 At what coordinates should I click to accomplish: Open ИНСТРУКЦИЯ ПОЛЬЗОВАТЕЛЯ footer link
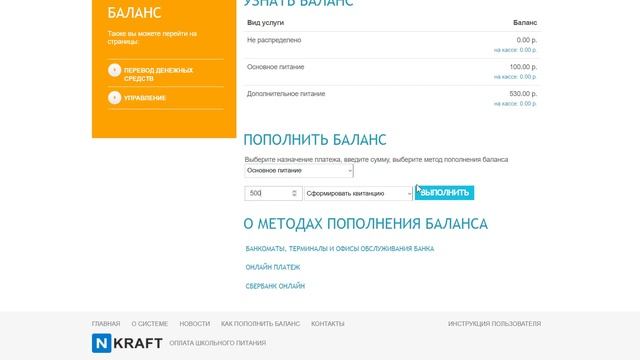494,324
